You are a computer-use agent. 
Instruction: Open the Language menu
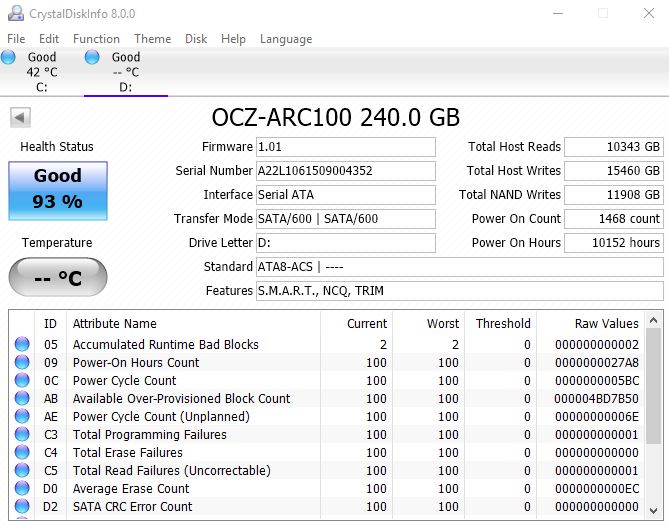click(286, 39)
